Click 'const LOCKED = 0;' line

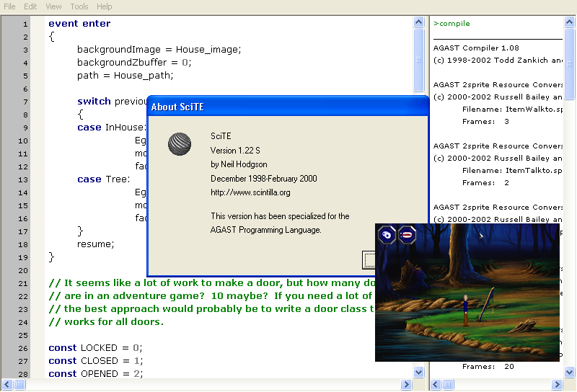[x=95, y=348]
